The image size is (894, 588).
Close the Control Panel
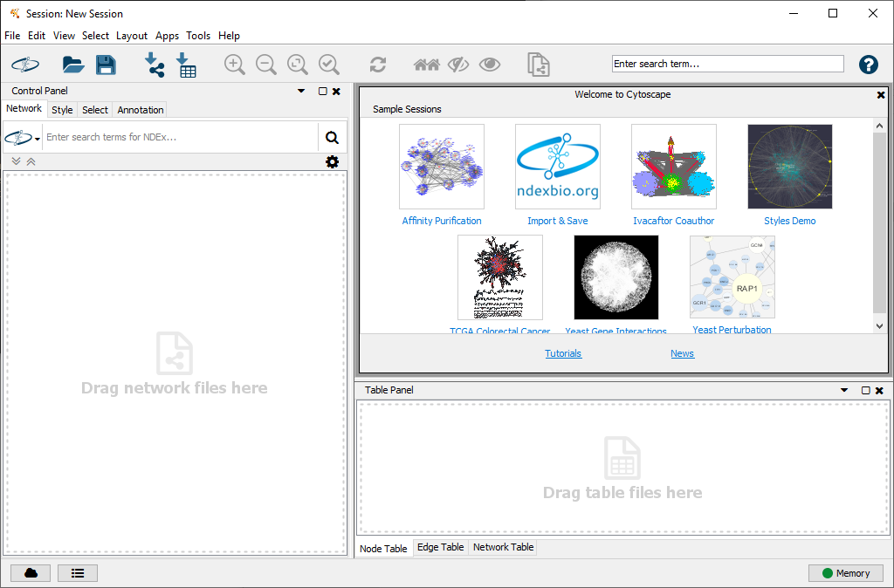[336, 91]
